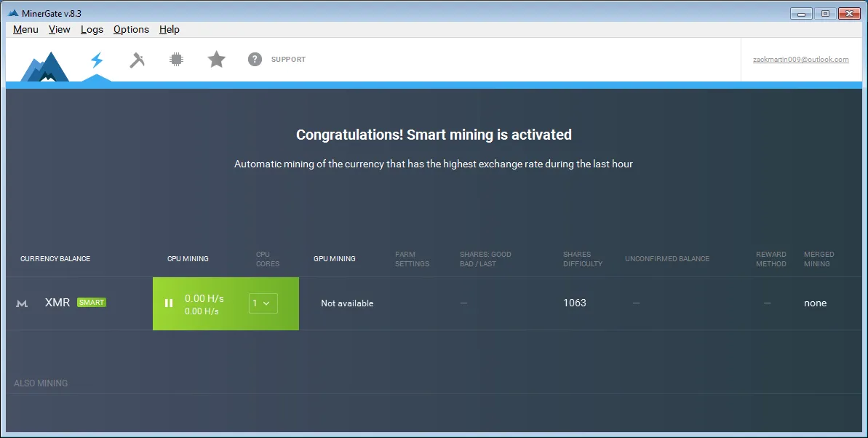
Task: Click the CPU MINING column header
Action: tap(188, 258)
